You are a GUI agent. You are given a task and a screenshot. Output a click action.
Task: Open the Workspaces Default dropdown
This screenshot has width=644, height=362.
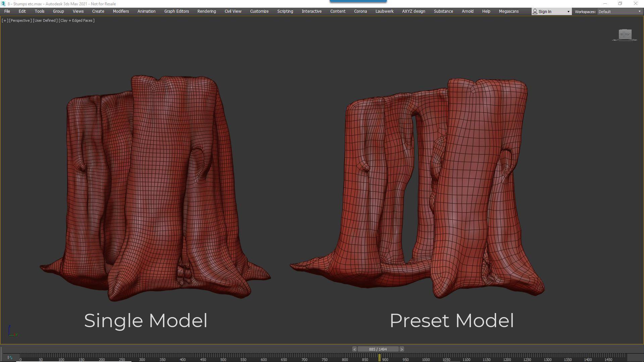click(x=619, y=11)
